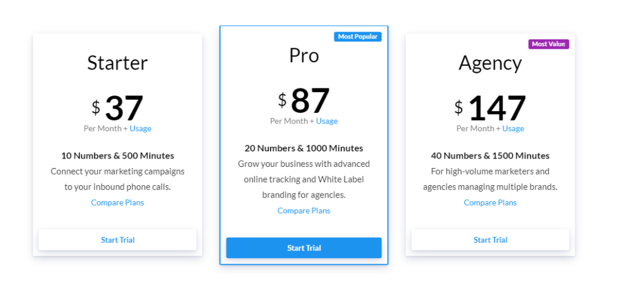This screenshot has width=644, height=285.
Task: Begin the Agency plan trial
Action: [x=490, y=240]
